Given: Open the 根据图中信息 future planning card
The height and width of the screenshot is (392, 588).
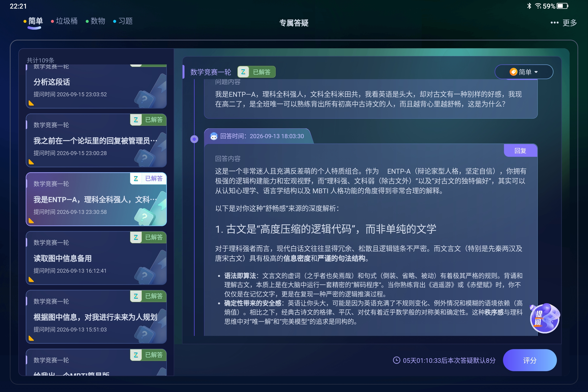Looking at the screenshot, I should coord(96,317).
